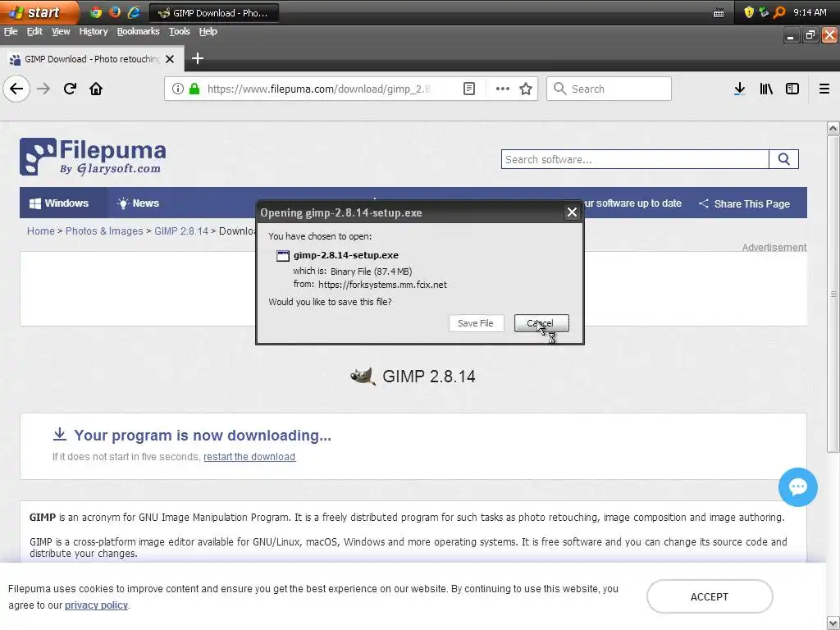Open the Downloads arrow in toolbar
840x630 pixels.
pyautogui.click(x=739, y=89)
